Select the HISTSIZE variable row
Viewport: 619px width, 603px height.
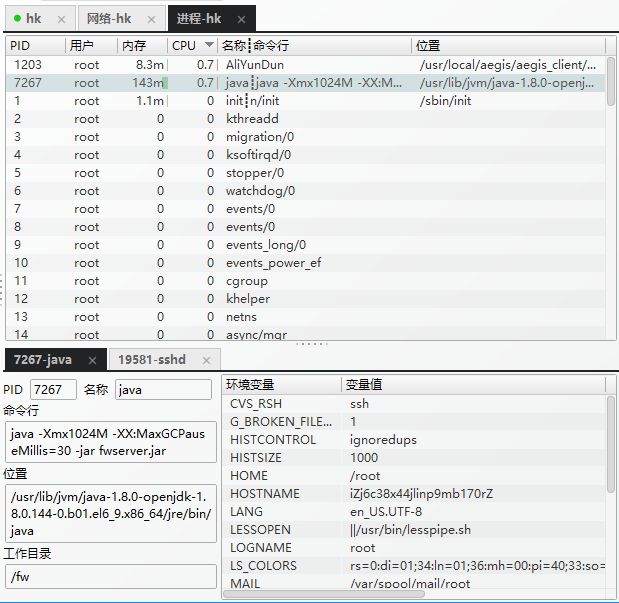[415, 458]
